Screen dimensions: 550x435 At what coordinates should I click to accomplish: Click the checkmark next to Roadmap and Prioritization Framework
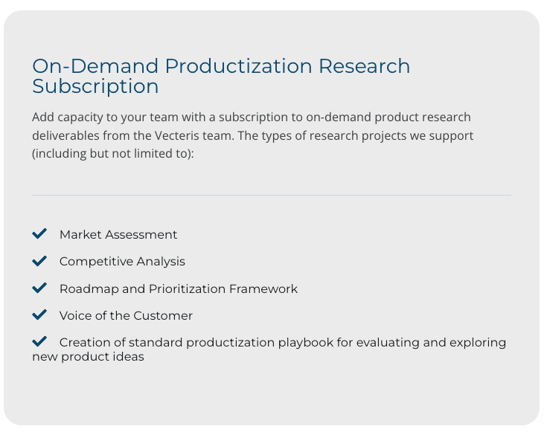coord(39,288)
